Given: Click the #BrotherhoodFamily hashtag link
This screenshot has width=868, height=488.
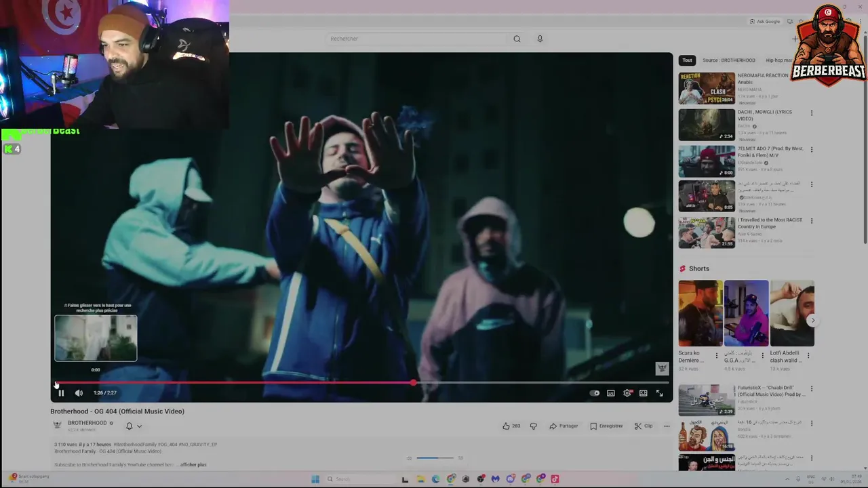Looking at the screenshot, I should [x=135, y=445].
